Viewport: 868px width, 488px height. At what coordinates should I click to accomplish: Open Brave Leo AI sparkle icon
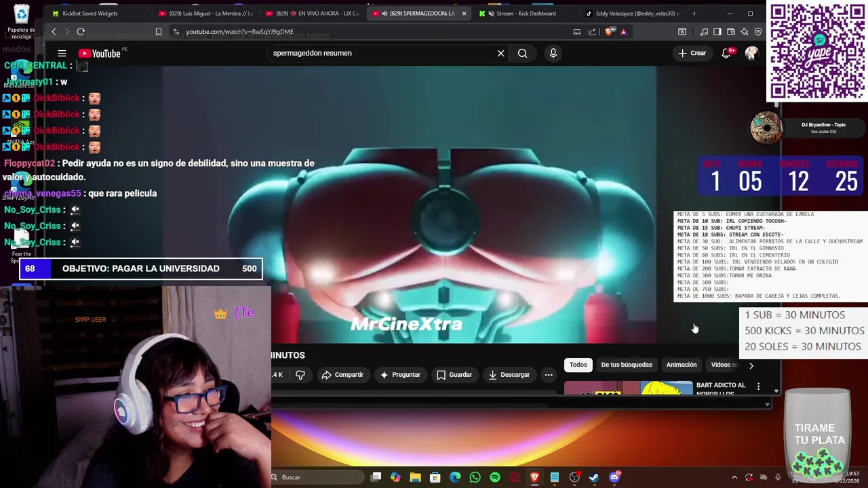[x=744, y=31]
